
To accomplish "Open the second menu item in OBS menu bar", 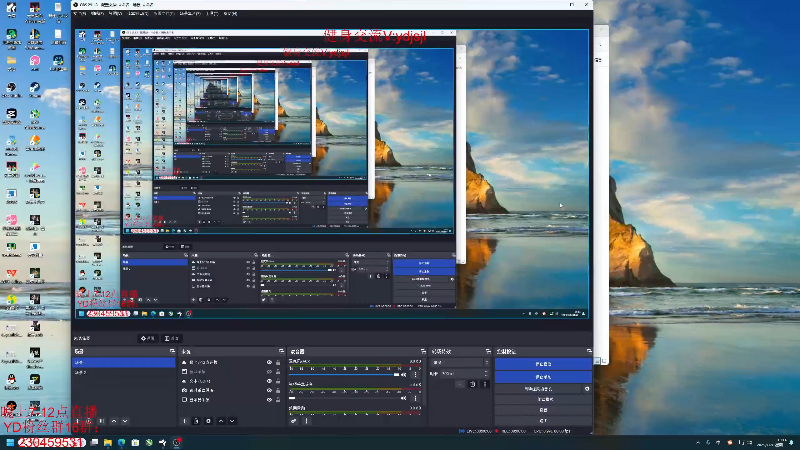I will [x=97, y=14].
